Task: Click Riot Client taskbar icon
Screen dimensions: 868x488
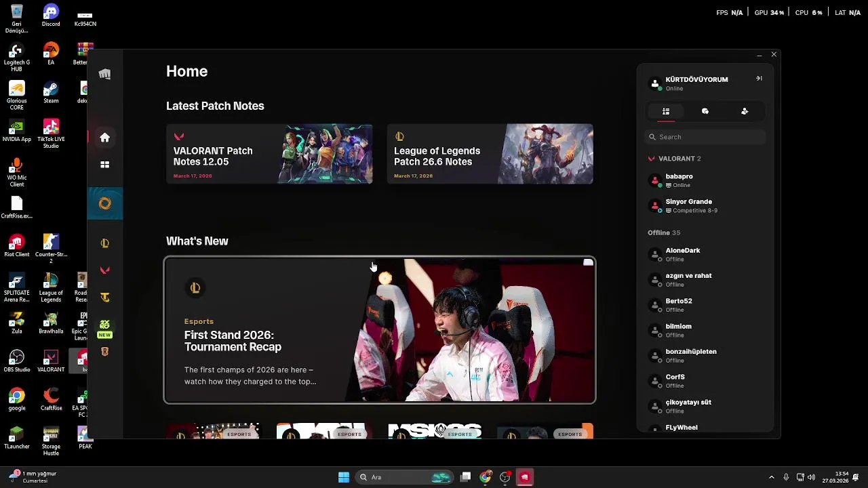Action: pos(524,477)
